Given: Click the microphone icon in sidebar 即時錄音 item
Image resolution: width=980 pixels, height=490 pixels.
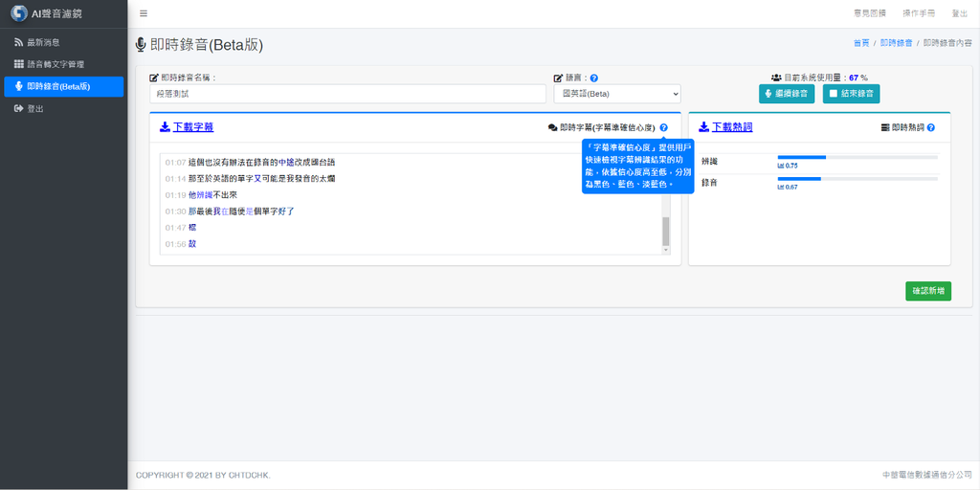Looking at the screenshot, I should coord(19,86).
